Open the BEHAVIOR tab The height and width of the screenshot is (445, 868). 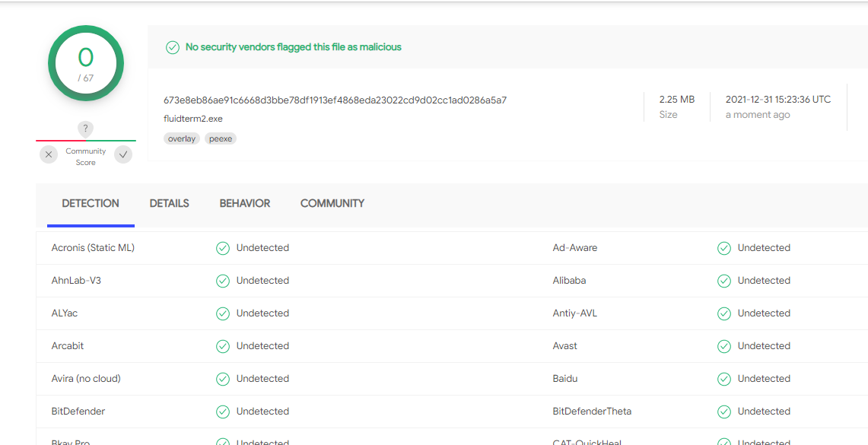coord(245,204)
